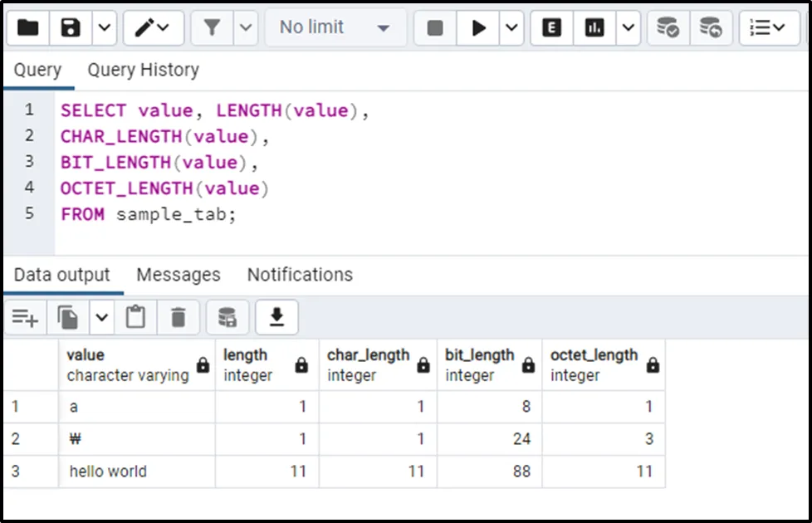Image resolution: width=812 pixels, height=523 pixels.
Task: Download query results as file
Action: point(276,317)
